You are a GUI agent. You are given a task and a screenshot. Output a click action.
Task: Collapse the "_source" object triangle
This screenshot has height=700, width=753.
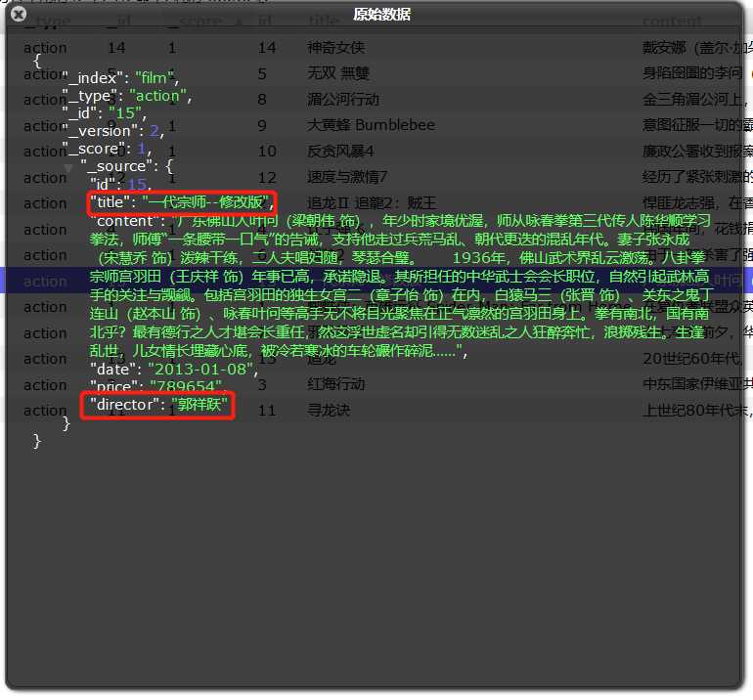[68, 167]
